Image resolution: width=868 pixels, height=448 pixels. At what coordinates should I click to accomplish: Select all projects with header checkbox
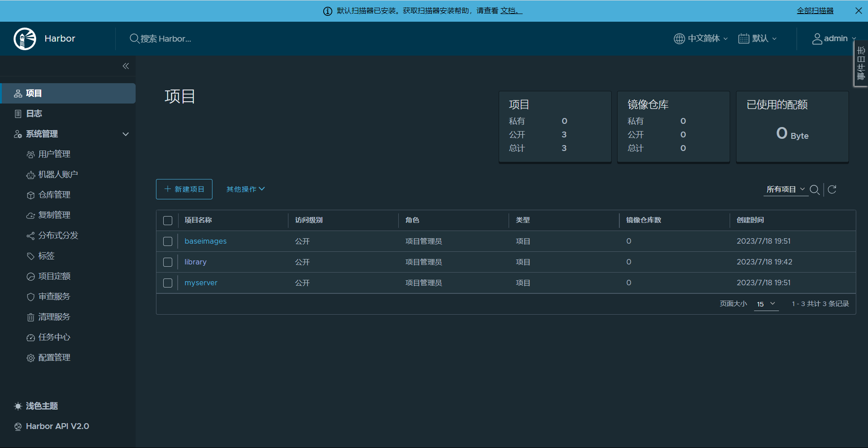pyautogui.click(x=168, y=221)
